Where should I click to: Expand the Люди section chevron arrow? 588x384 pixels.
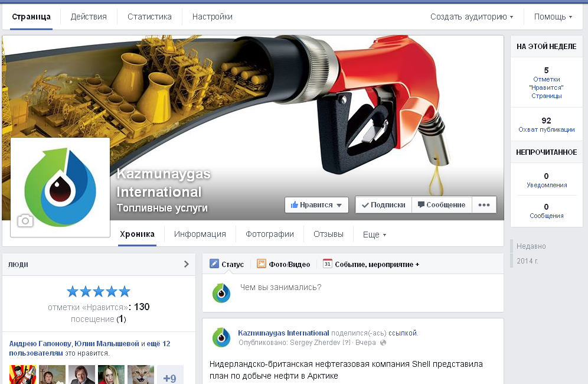tap(187, 264)
